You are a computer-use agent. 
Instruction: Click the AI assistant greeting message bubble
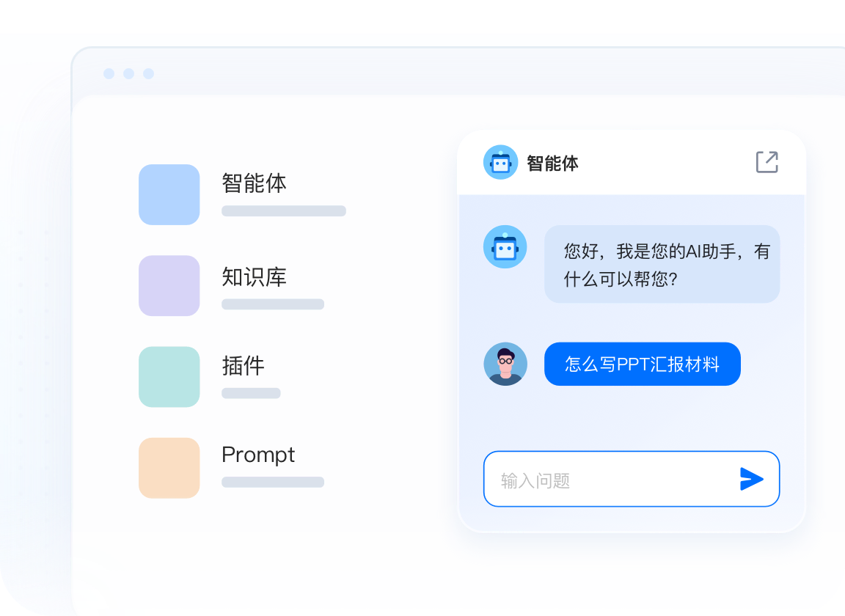[662, 264]
